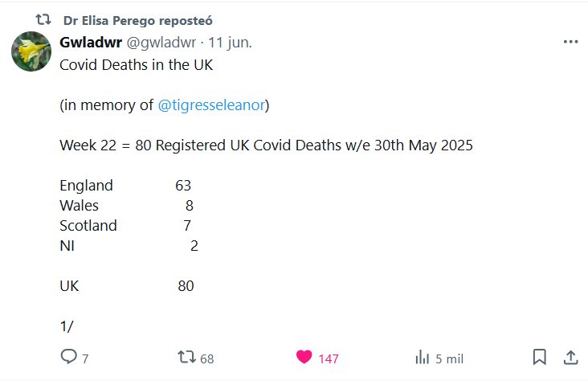Image resolution: width=588 pixels, height=381 pixels.
Task: Open the Gwladwr display name
Action: [90, 43]
